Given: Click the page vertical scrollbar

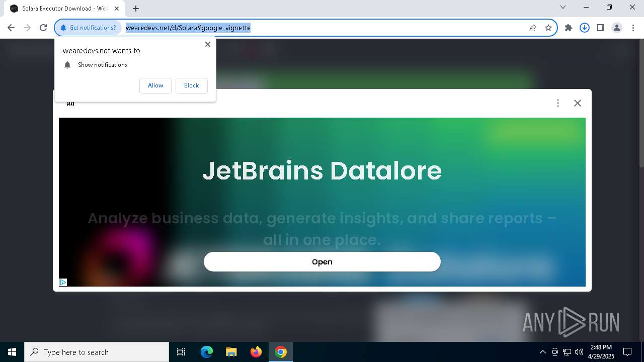Looking at the screenshot, I should 640,103.
